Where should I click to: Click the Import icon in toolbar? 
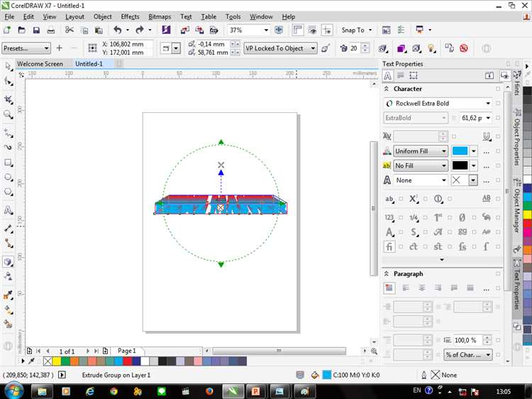coord(184,30)
